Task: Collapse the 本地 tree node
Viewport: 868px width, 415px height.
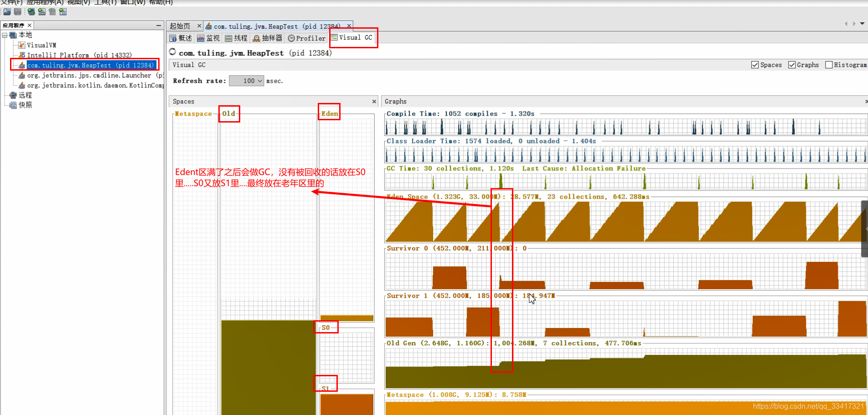Action: (5, 35)
